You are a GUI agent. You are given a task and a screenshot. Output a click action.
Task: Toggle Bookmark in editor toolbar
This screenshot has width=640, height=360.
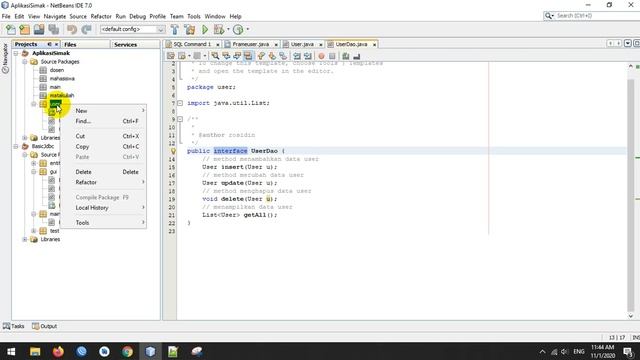(283, 56)
